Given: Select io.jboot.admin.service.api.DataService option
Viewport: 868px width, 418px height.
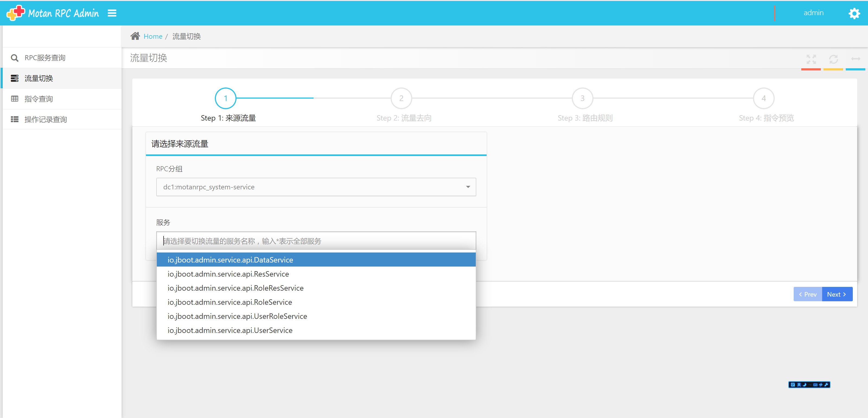Looking at the screenshot, I should tap(230, 260).
